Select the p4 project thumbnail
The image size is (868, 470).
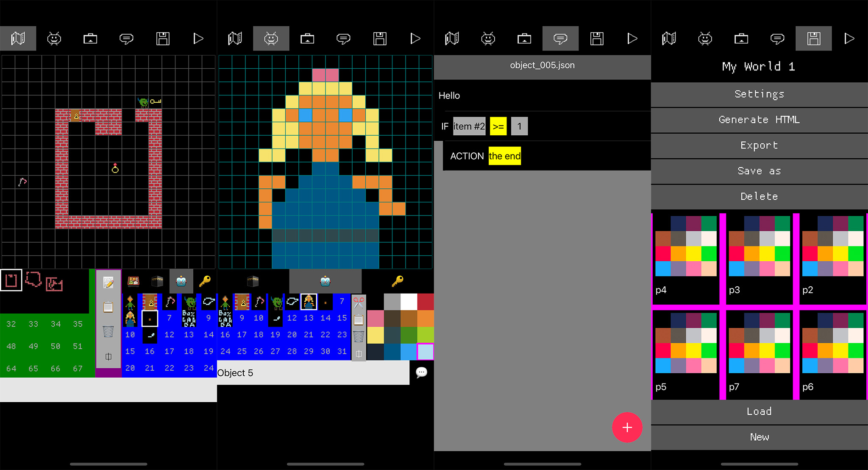tap(686, 259)
